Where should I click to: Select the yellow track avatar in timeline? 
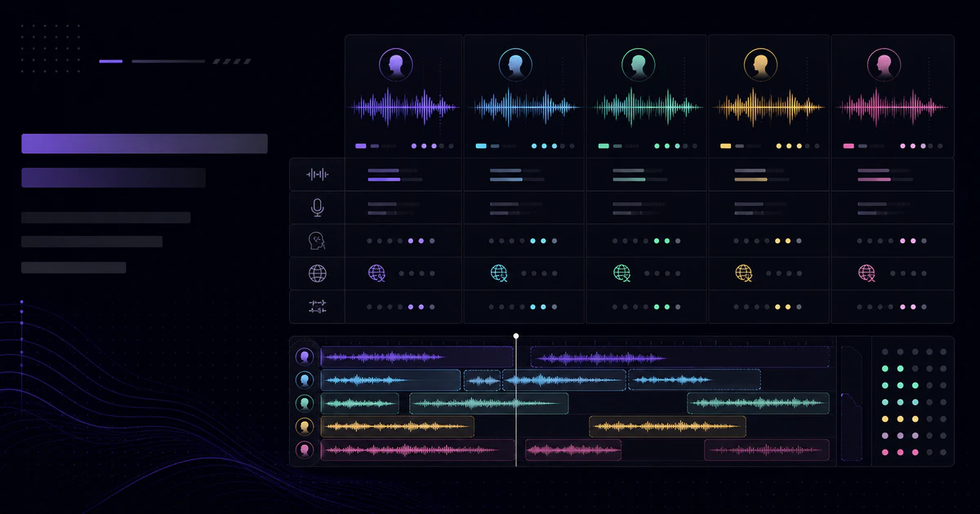point(305,426)
